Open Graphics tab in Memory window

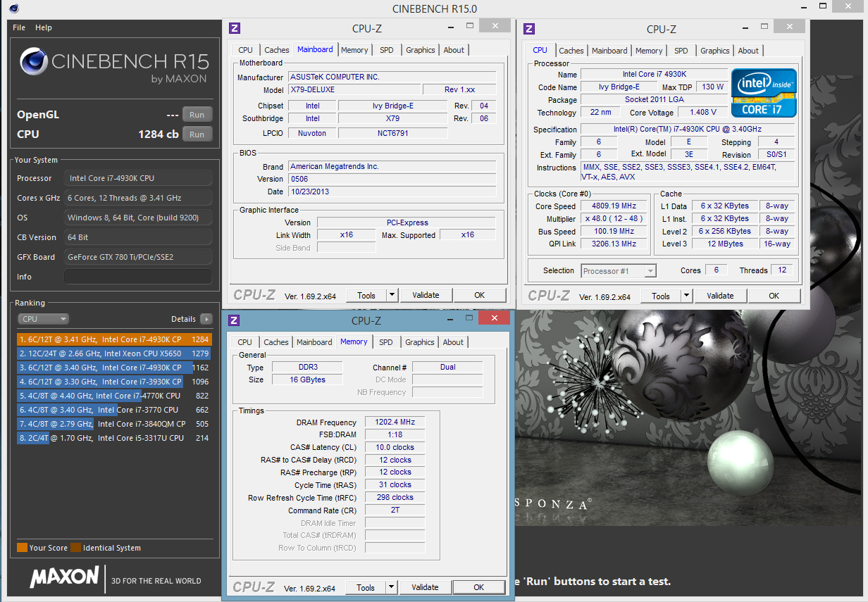click(x=420, y=342)
